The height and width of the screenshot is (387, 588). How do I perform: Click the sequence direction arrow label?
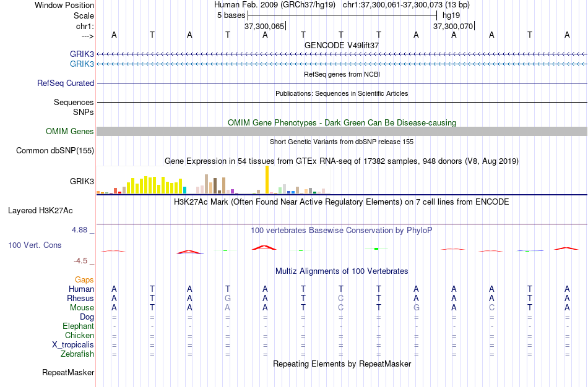point(88,36)
